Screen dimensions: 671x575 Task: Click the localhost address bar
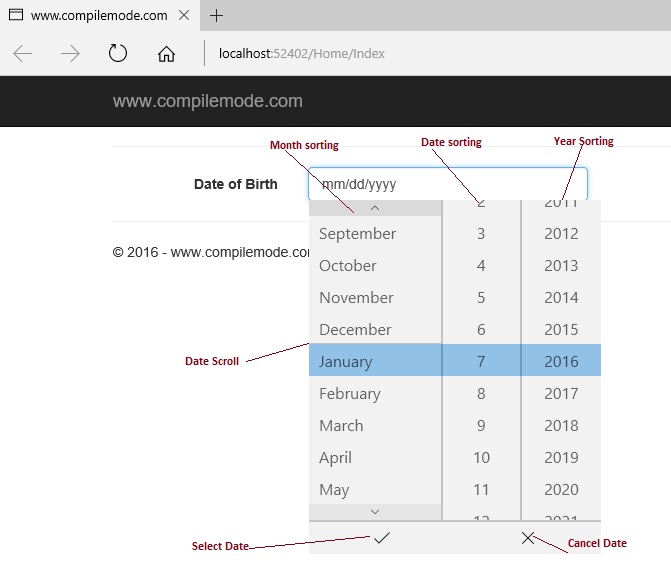pyautogui.click(x=400, y=54)
